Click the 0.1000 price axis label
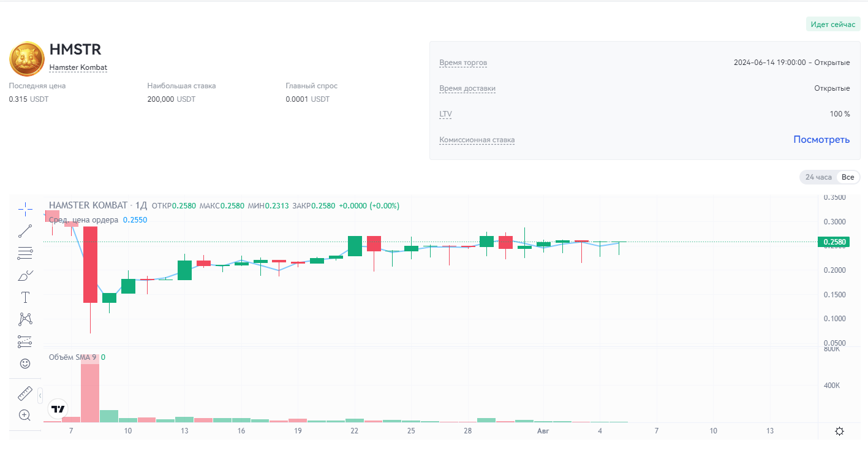 [x=835, y=319]
